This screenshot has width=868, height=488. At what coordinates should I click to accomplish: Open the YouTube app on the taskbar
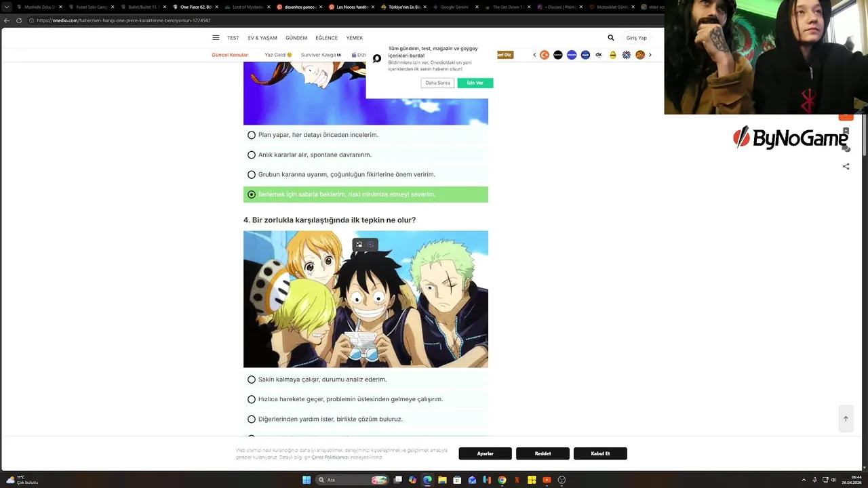click(x=547, y=480)
